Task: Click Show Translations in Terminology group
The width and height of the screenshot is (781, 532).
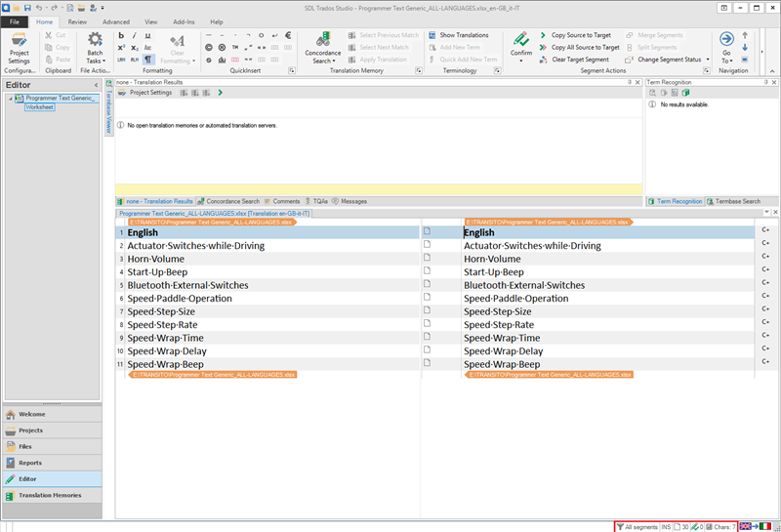Action: pyautogui.click(x=459, y=35)
